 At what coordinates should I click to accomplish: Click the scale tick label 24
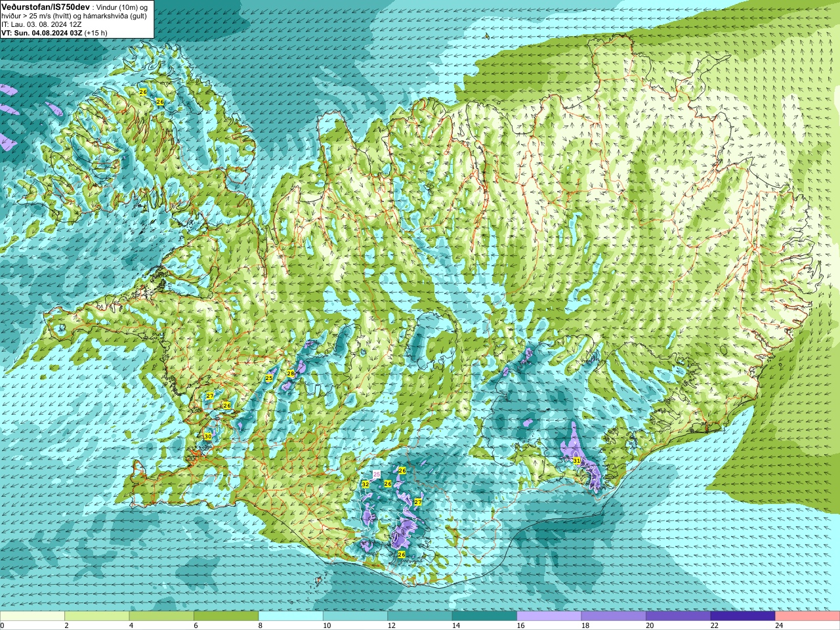[778, 625]
